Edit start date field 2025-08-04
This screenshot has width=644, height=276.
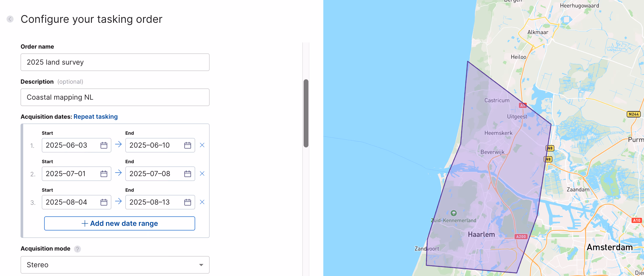[77, 202]
